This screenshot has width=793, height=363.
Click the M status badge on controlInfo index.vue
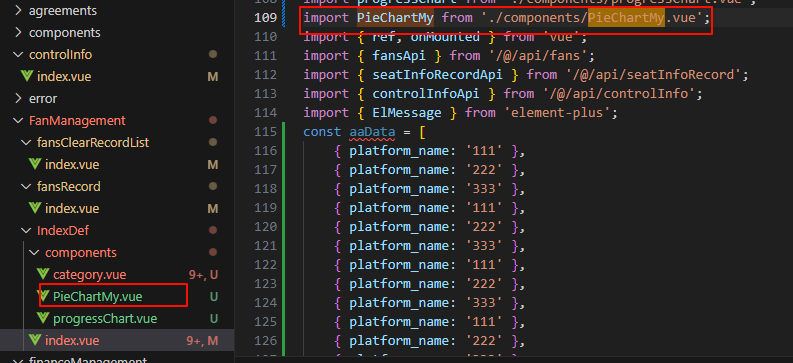tap(213, 77)
